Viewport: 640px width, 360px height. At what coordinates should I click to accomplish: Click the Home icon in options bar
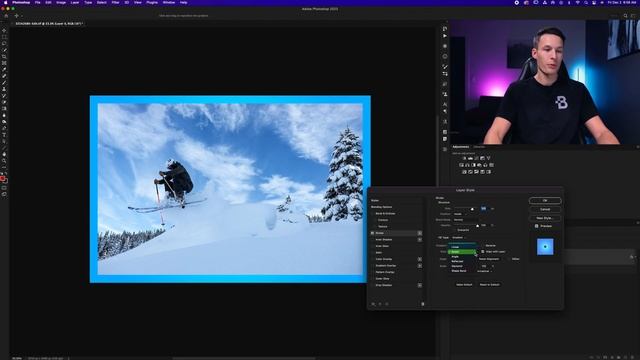(x=6, y=16)
